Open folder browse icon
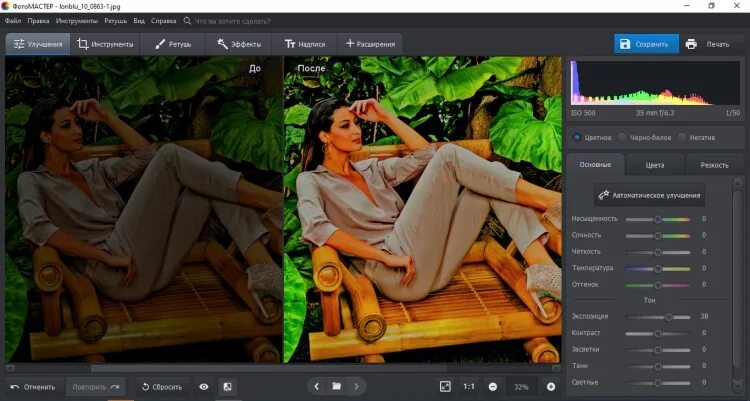 [x=336, y=386]
